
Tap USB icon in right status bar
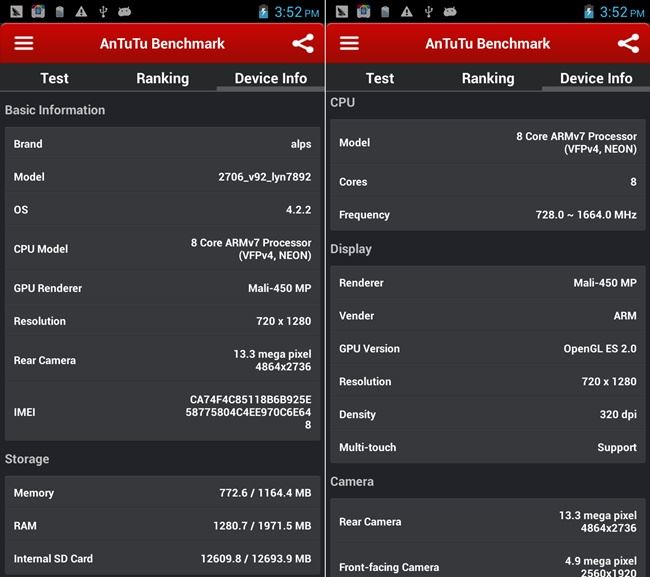(429, 12)
